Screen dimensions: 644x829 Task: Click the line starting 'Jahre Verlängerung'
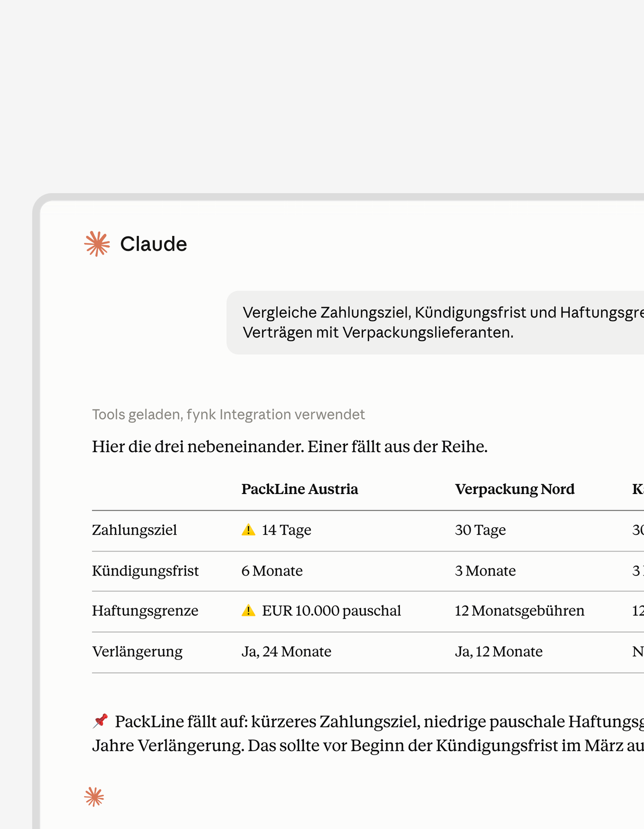click(x=368, y=745)
